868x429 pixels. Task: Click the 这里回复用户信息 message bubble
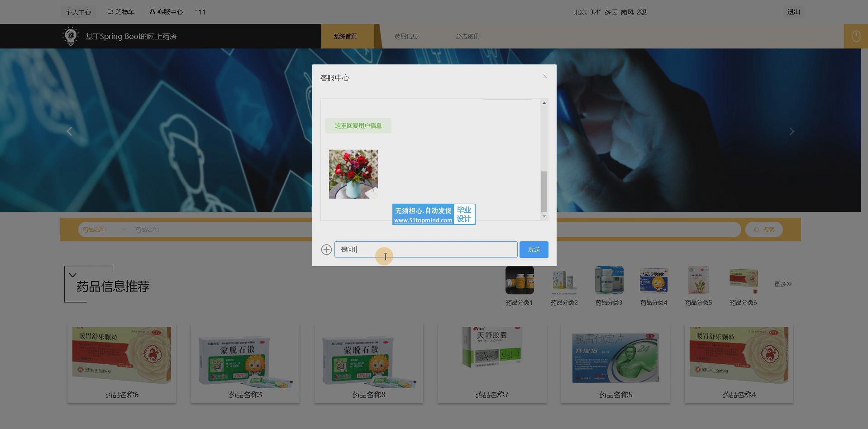358,125
